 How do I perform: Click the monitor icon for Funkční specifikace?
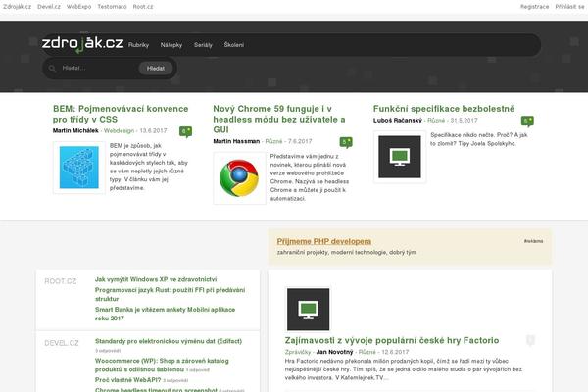point(400,156)
